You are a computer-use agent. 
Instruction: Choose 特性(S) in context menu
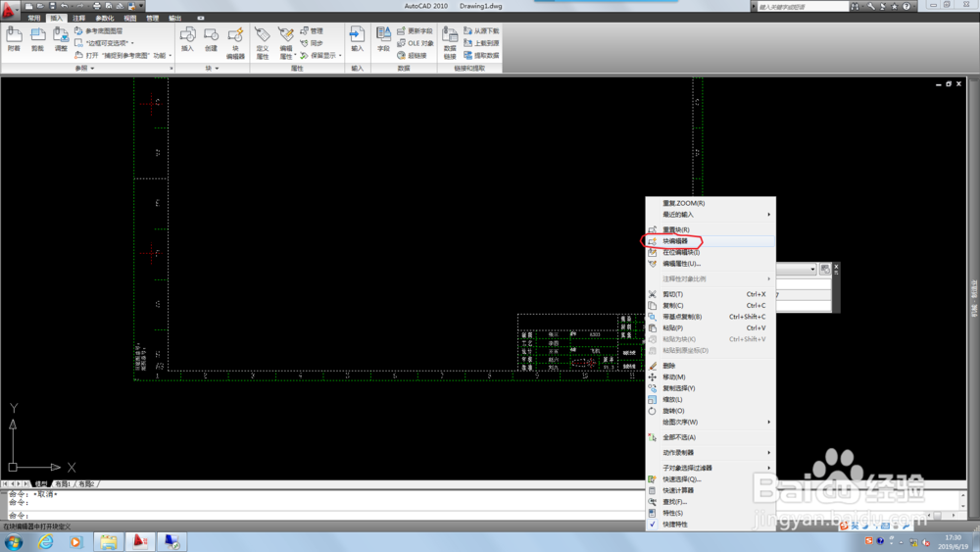click(710, 513)
